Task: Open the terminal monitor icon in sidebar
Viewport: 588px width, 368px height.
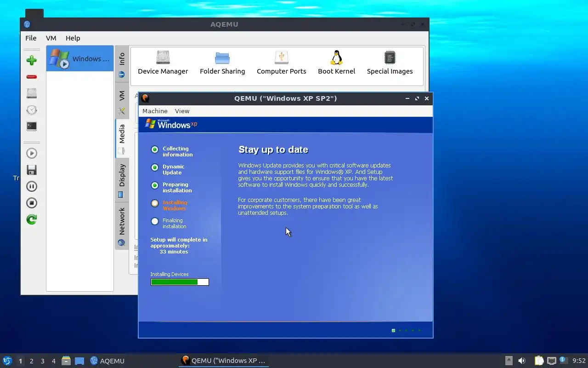Action: click(32, 126)
